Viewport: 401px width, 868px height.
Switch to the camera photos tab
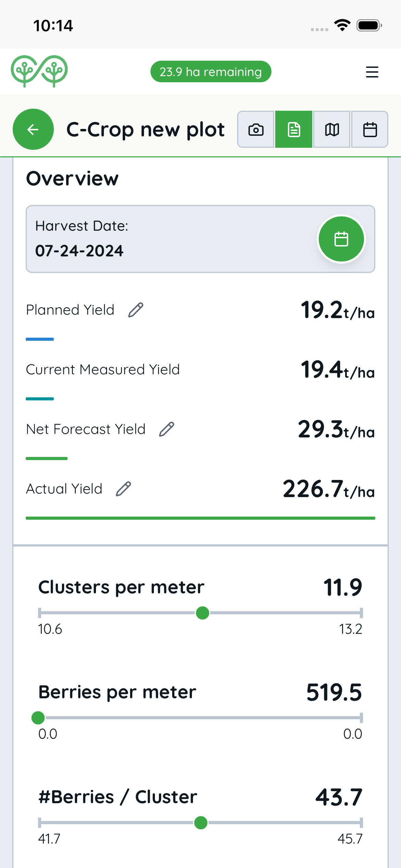256,129
